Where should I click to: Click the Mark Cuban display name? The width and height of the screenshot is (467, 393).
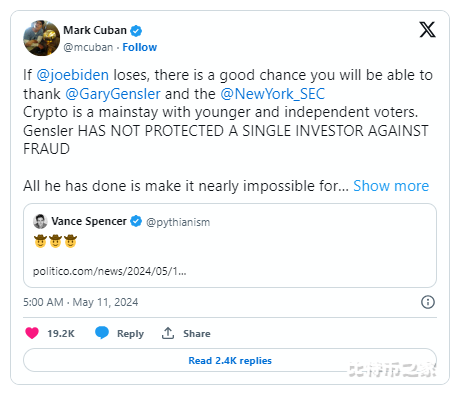tap(95, 30)
